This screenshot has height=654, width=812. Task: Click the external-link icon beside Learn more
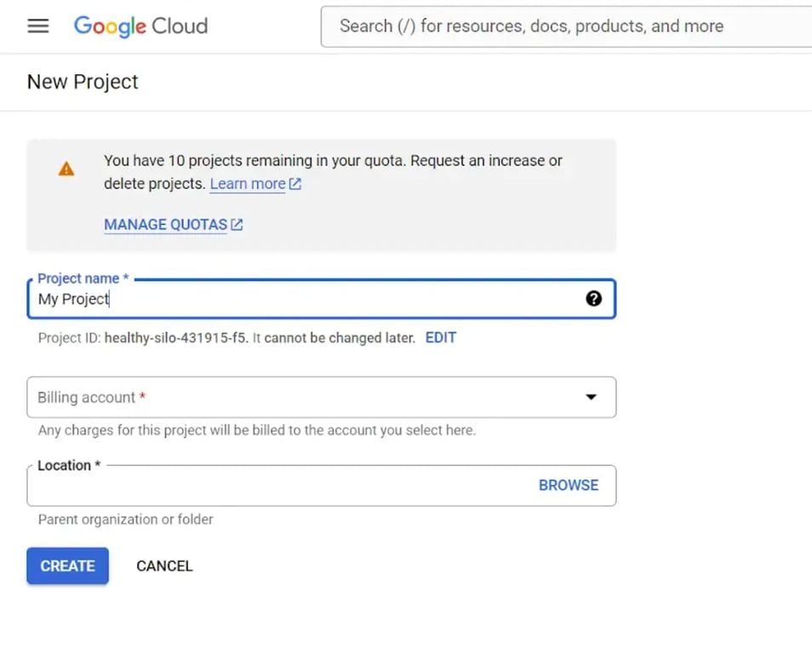pos(295,183)
